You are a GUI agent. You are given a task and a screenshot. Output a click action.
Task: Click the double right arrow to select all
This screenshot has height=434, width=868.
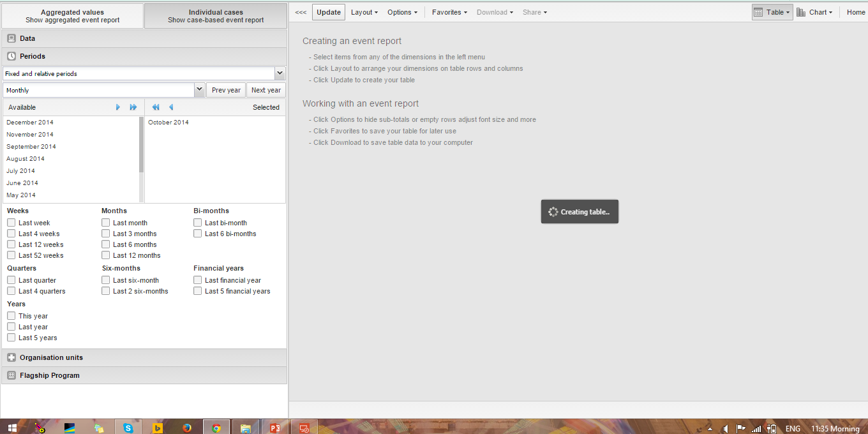pos(133,107)
